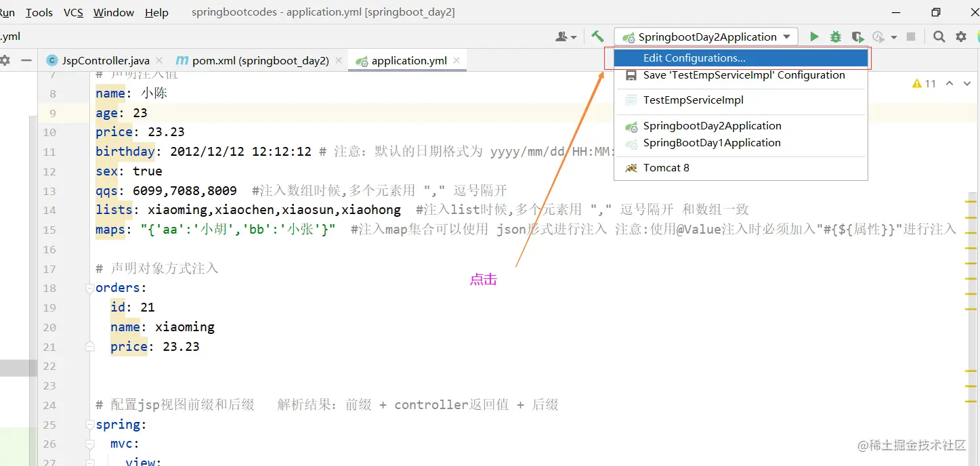
Task: Close the JspController.java tab
Action: (159, 60)
